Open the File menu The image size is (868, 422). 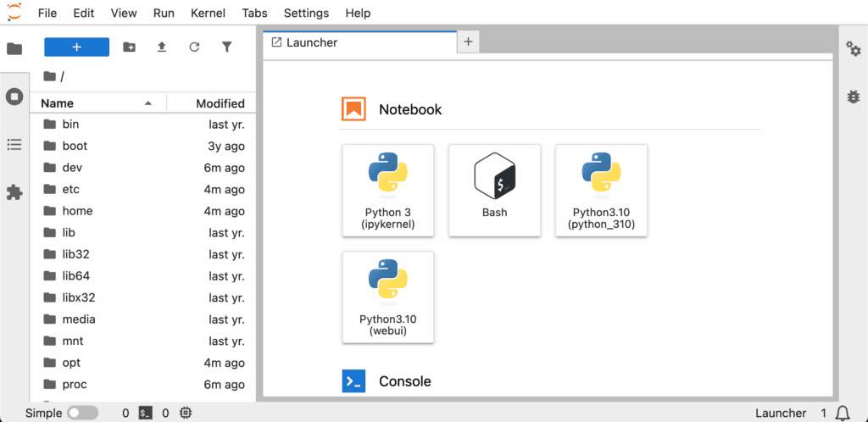pos(47,13)
